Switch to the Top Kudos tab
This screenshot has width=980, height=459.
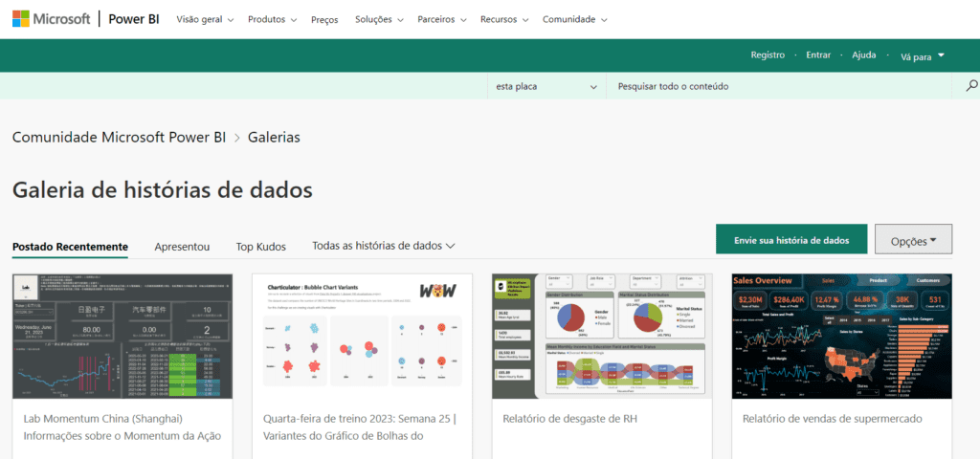[260, 247]
